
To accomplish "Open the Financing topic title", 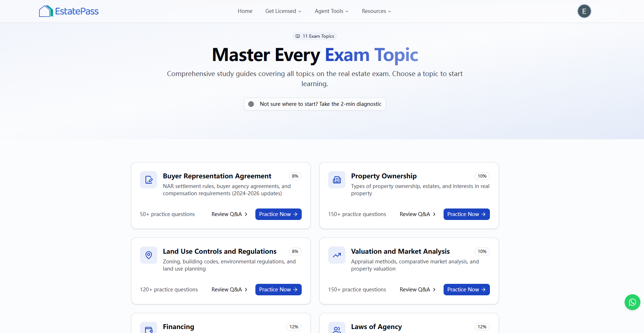I will tap(179, 327).
